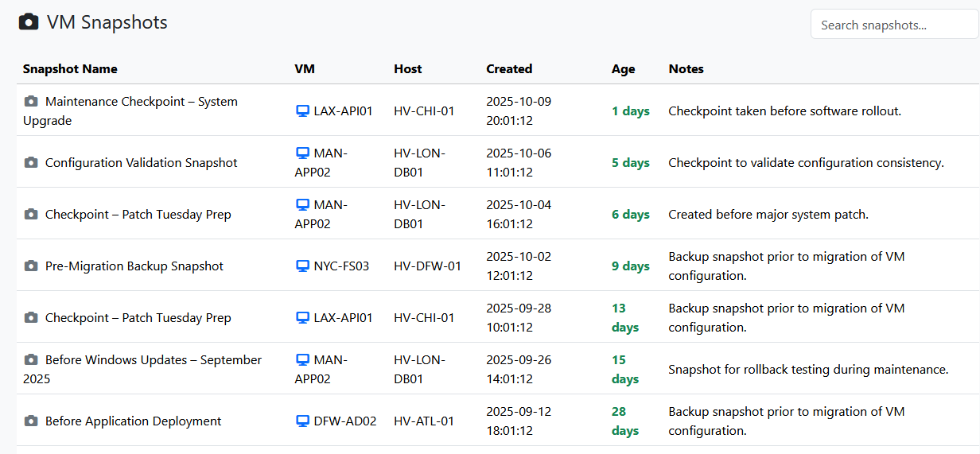Screen dimensions: 980x454
Task: Focus the Search snapshots input field
Action: tap(894, 25)
